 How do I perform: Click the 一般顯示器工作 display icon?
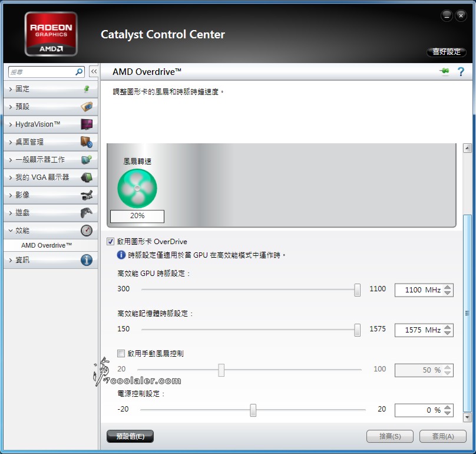[87, 160]
